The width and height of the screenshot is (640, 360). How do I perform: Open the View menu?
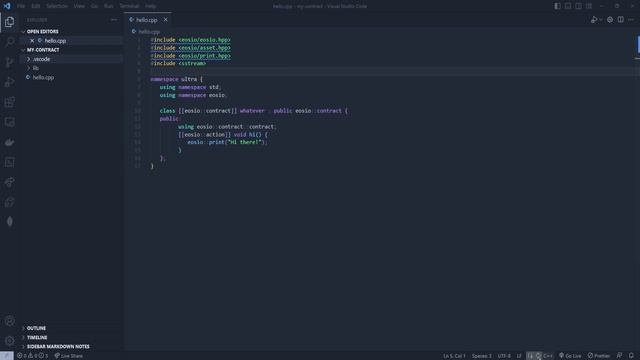79,6
